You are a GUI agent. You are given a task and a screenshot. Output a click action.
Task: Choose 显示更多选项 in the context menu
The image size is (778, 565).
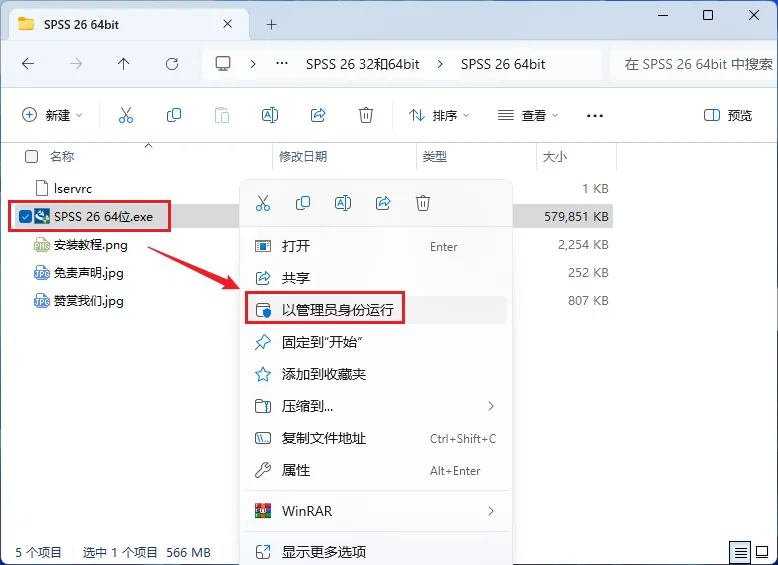tap(376, 552)
